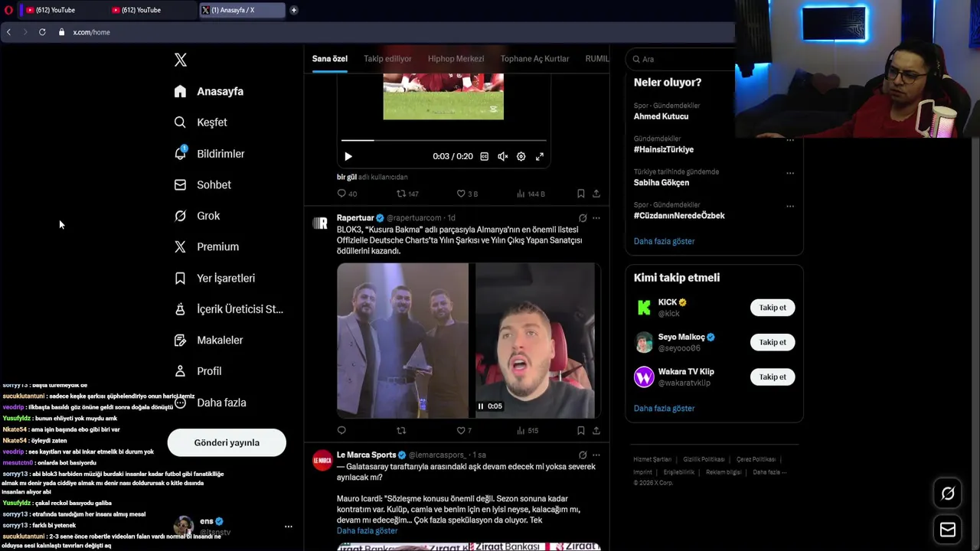The width and height of the screenshot is (980, 551).
Task: View Rapertuar post analytics 515
Action: click(528, 430)
